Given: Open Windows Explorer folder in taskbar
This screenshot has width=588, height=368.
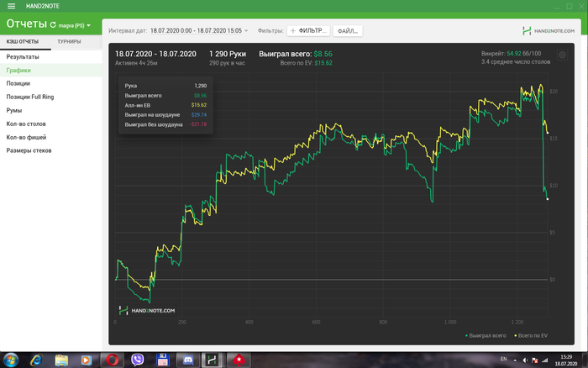Looking at the screenshot, I should click(61, 360).
